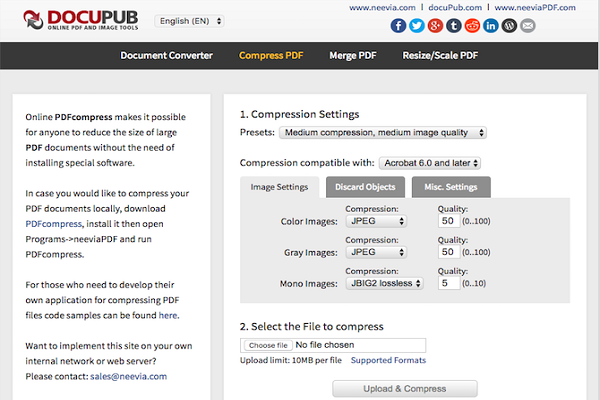Click the Gray Images quality field

coord(449,253)
